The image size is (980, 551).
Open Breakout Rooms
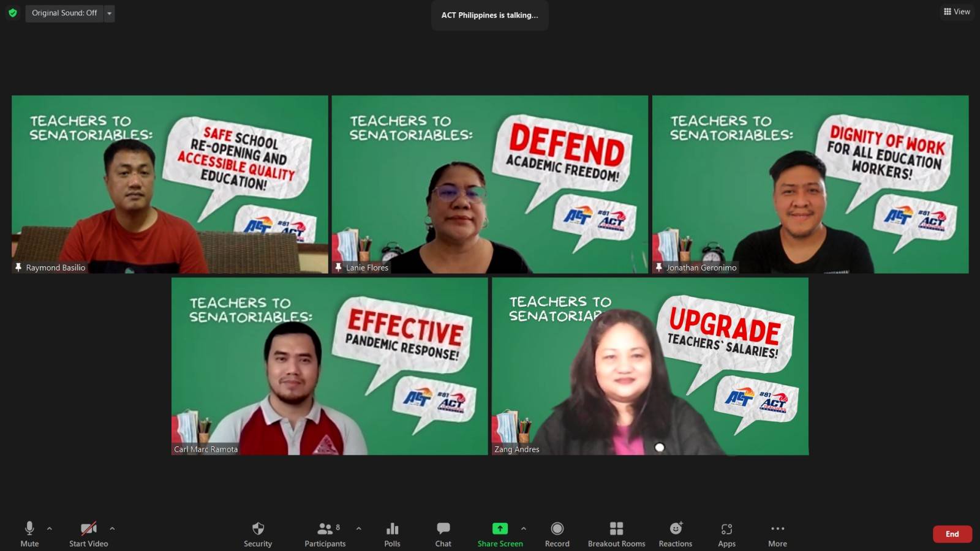[616, 534]
